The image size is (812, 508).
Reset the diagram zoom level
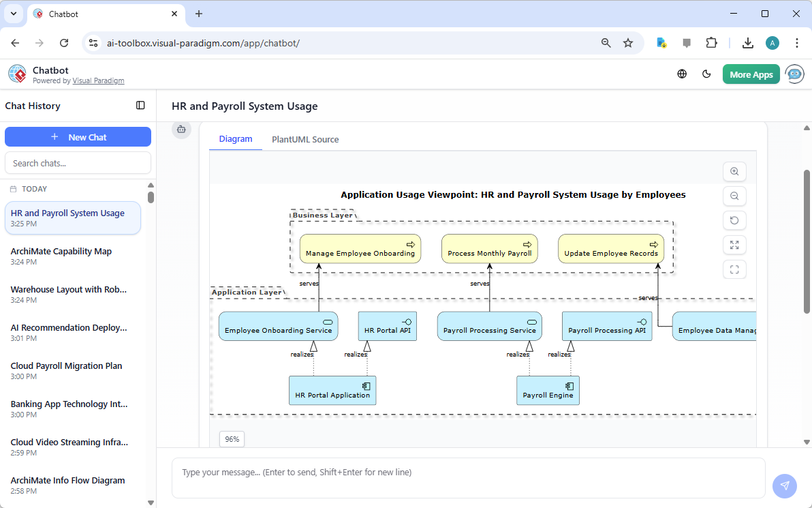(734, 220)
